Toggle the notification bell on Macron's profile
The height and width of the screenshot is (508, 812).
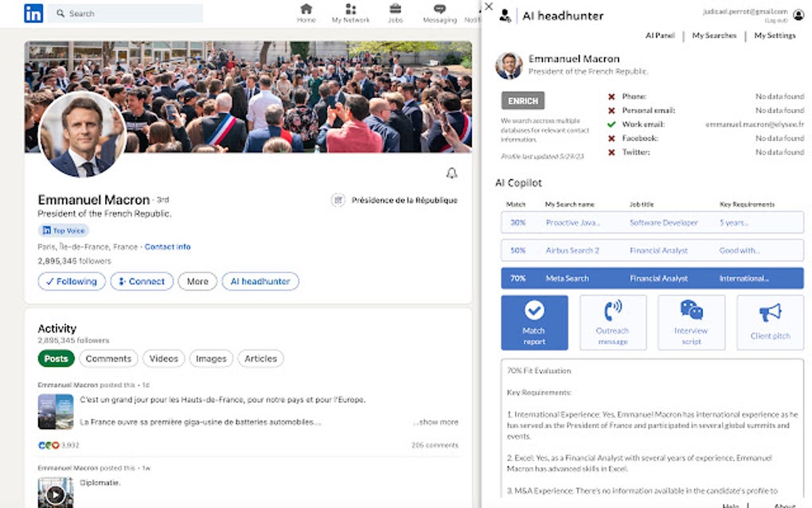pos(451,174)
